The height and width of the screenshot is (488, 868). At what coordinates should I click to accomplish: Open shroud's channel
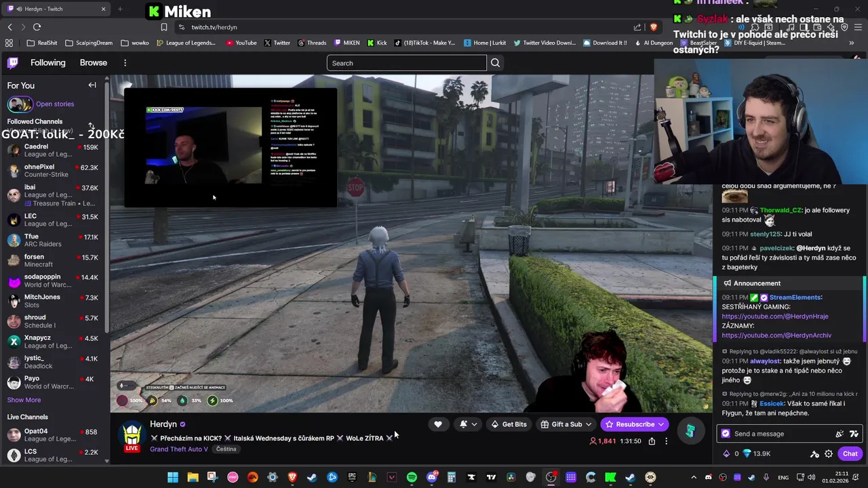point(53,321)
